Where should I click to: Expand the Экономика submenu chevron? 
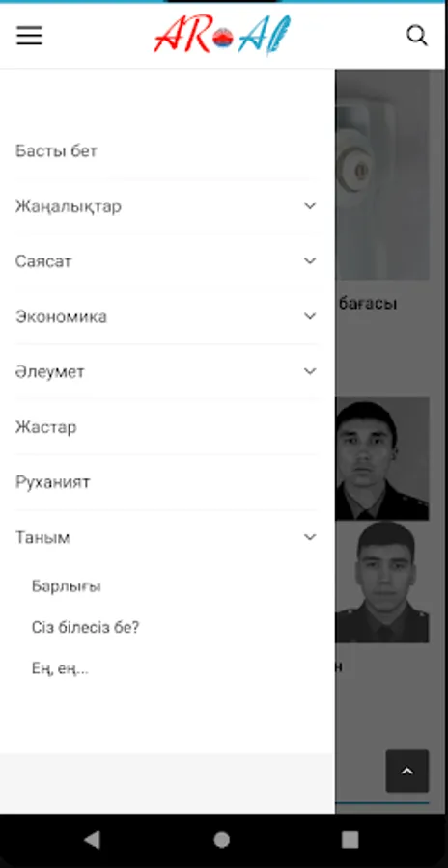[310, 316]
